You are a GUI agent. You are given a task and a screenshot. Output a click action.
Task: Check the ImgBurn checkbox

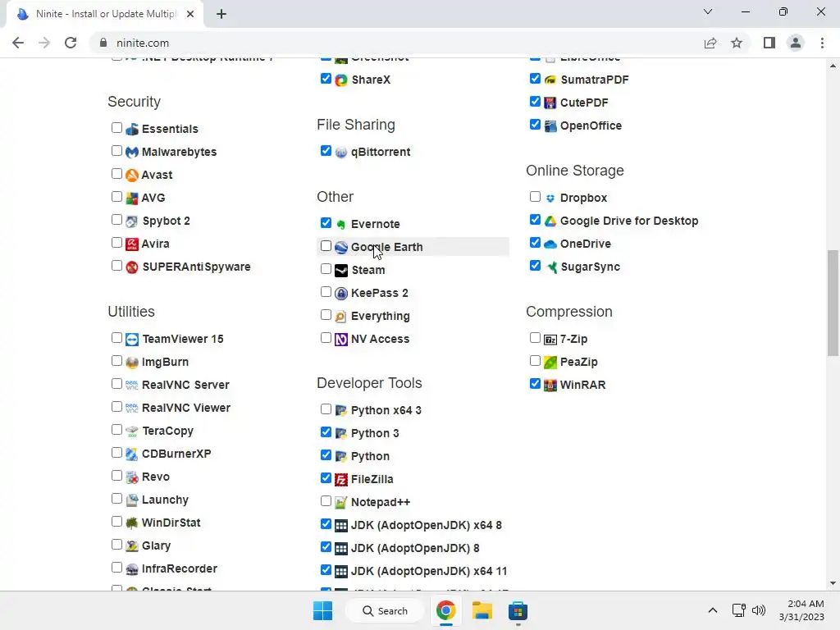pyautogui.click(x=116, y=361)
